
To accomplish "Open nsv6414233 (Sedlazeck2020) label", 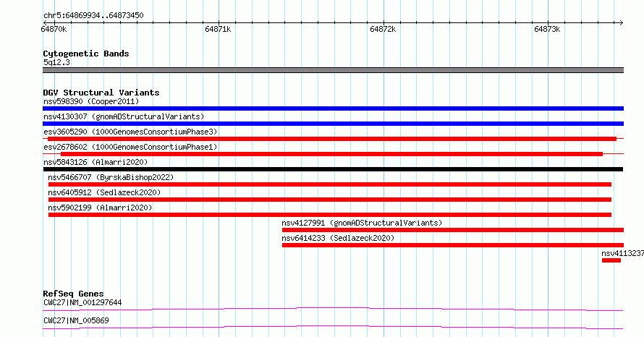I will (338, 238).
